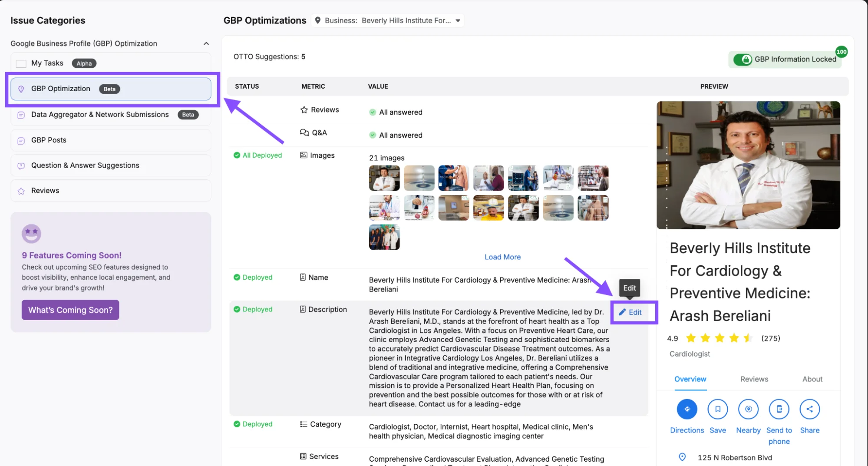Click All Deployed status for Images
This screenshot has width=868, height=466.
(x=257, y=155)
